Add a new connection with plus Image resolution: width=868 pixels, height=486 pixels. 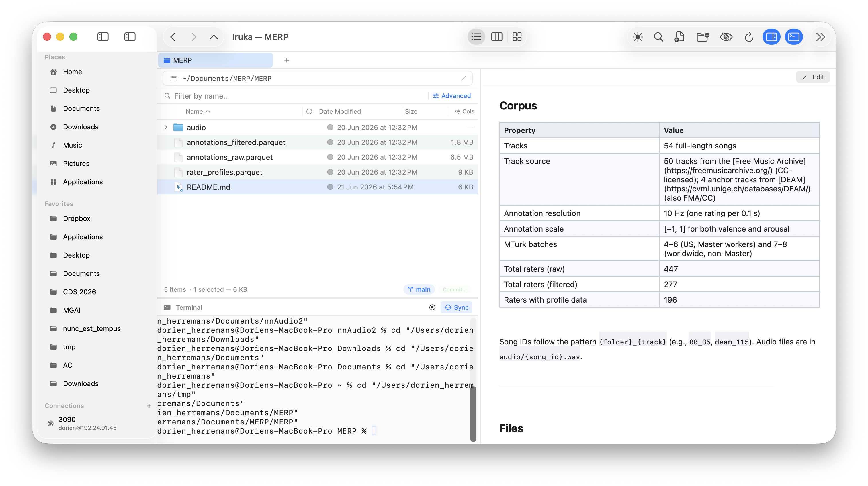149,406
